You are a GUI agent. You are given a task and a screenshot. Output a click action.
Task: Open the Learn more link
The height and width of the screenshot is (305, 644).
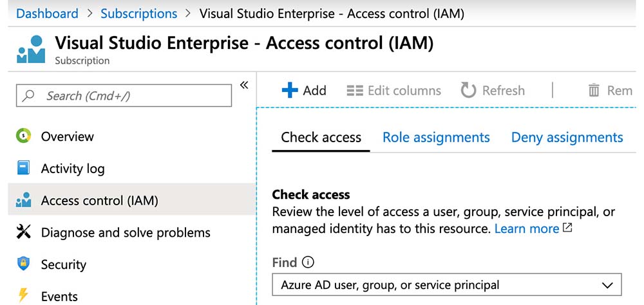pyautogui.click(x=527, y=229)
